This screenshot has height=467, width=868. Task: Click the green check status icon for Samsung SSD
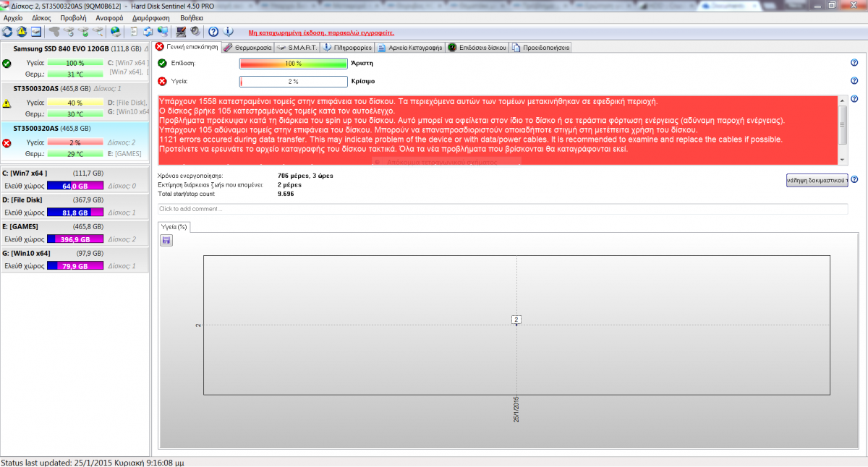7,64
